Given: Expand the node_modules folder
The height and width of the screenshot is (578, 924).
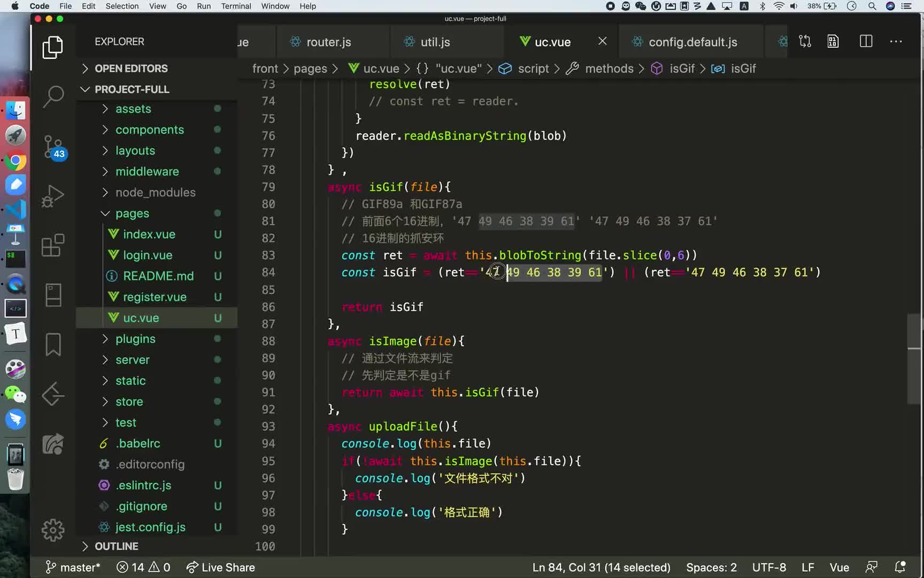Looking at the screenshot, I should coord(155,192).
